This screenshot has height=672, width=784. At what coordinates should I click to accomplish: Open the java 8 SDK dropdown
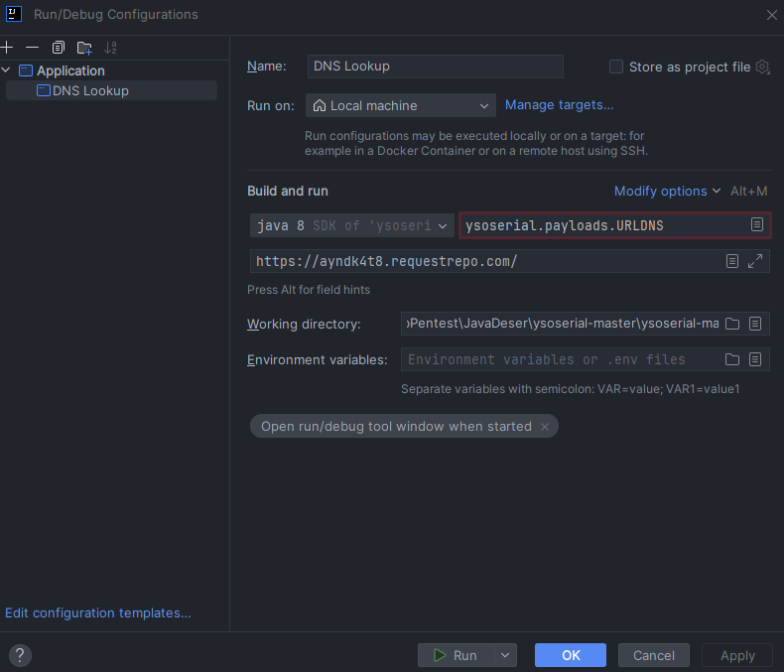(352, 225)
